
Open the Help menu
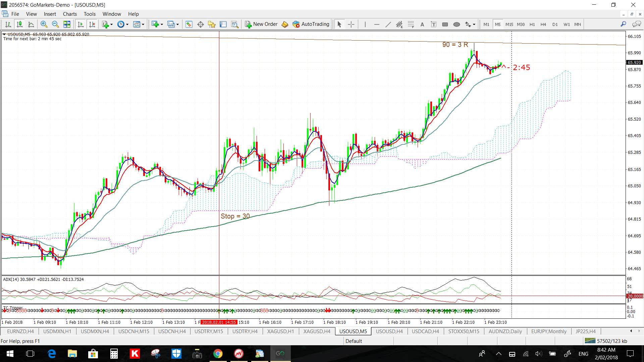click(x=133, y=14)
